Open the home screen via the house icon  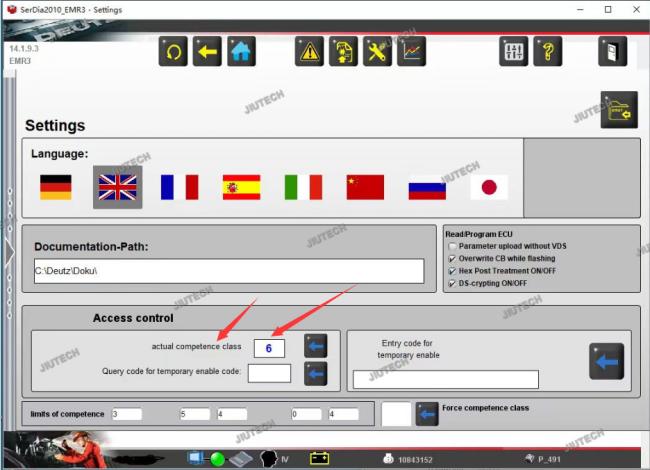(x=241, y=51)
